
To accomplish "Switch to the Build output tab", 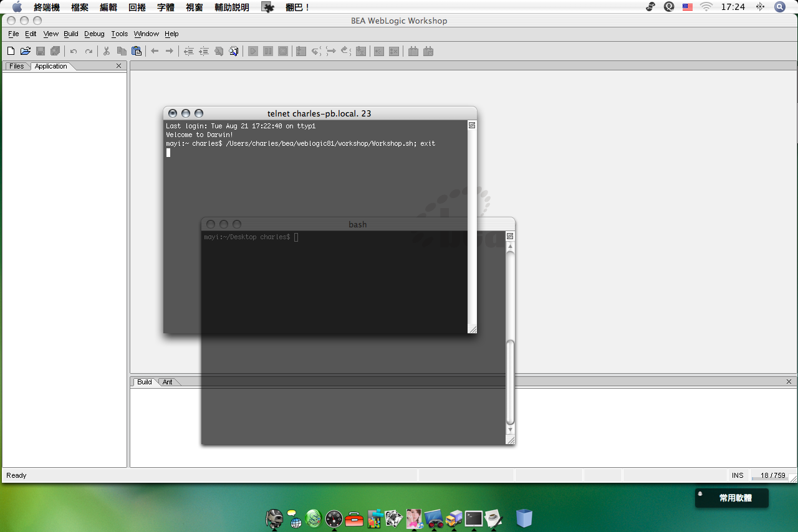I will point(145,382).
